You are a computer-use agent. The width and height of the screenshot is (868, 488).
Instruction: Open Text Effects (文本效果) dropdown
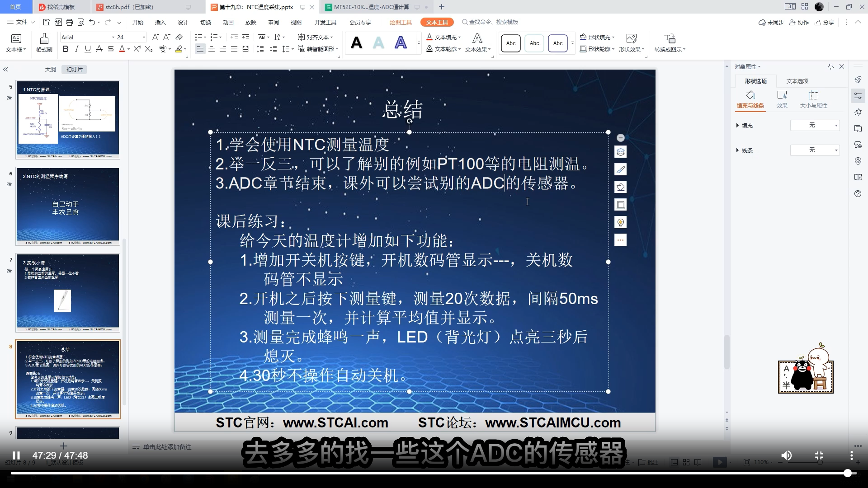coord(477,42)
